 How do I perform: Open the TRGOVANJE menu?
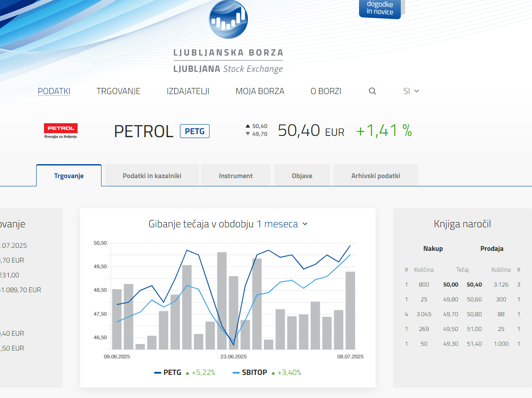[119, 91]
